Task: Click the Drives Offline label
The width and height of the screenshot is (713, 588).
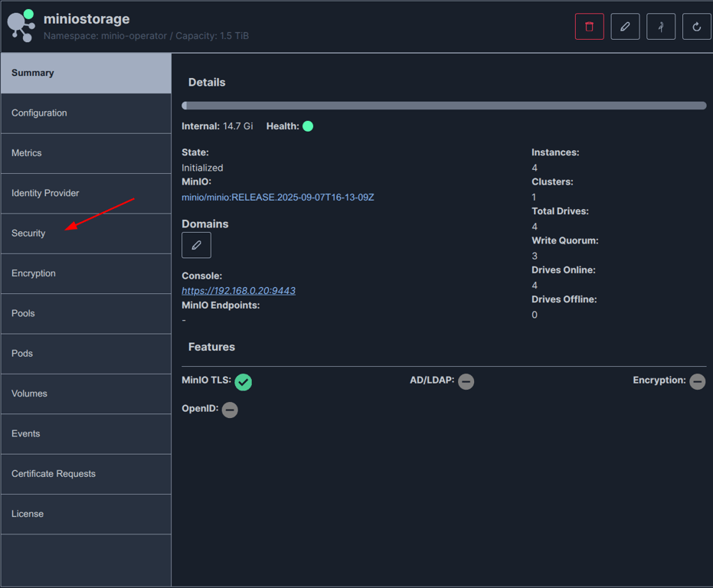Action: tap(564, 299)
